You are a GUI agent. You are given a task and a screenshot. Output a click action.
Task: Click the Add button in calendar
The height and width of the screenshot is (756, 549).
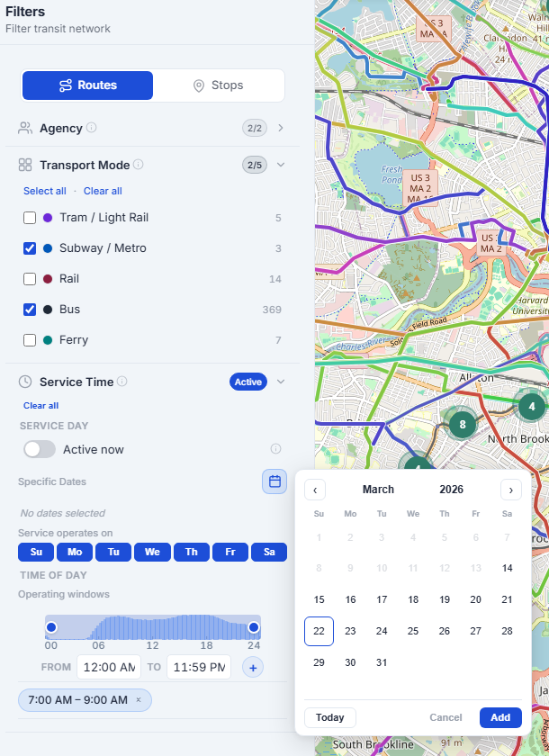pos(500,717)
